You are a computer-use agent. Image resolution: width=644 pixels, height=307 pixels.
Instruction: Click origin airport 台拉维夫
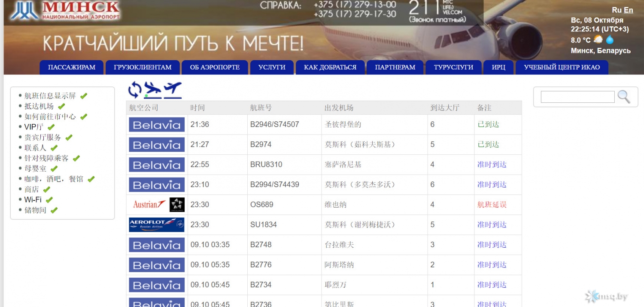pos(339,245)
